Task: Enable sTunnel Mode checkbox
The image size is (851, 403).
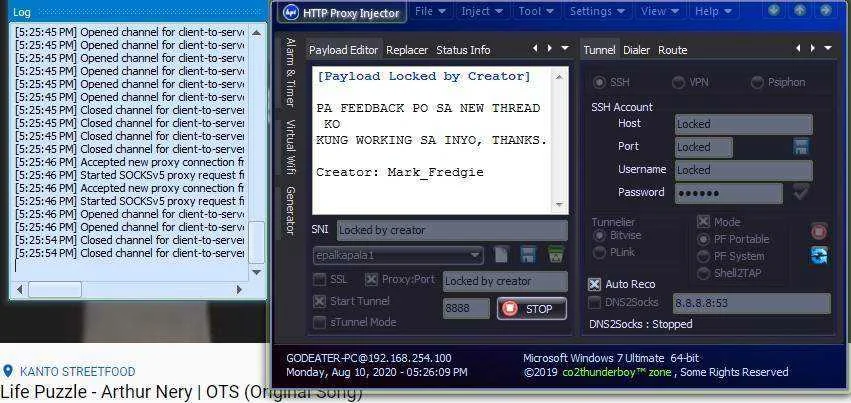Action: (x=319, y=322)
